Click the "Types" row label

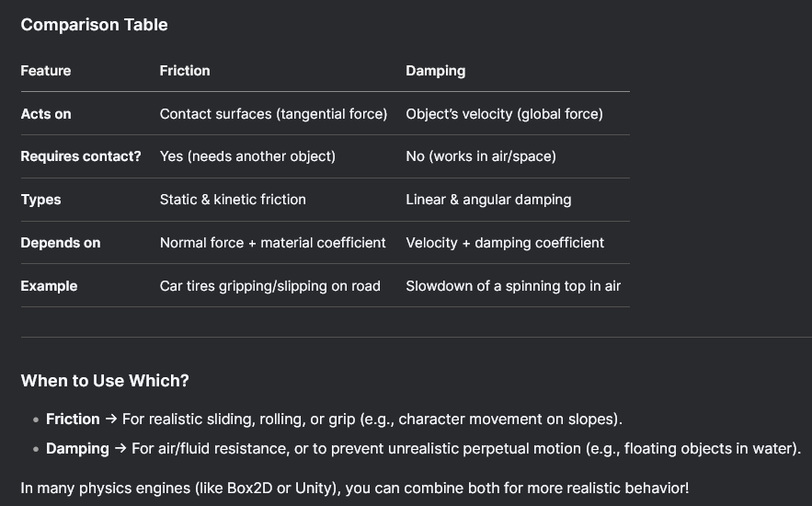(x=41, y=200)
